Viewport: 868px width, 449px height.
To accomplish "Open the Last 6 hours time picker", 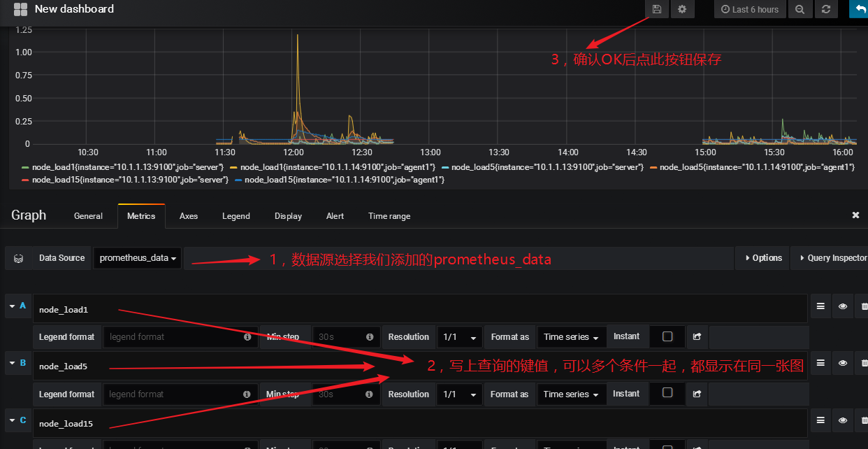I will [750, 9].
